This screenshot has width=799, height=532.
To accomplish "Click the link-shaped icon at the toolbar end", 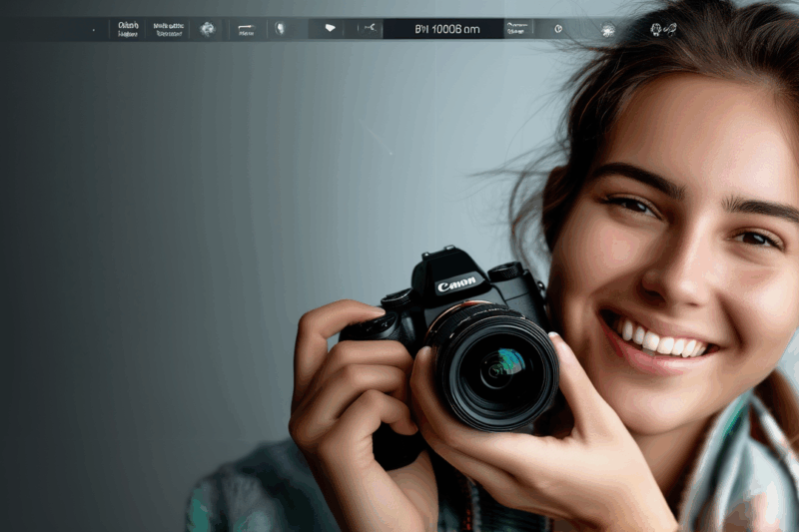I will (x=670, y=29).
